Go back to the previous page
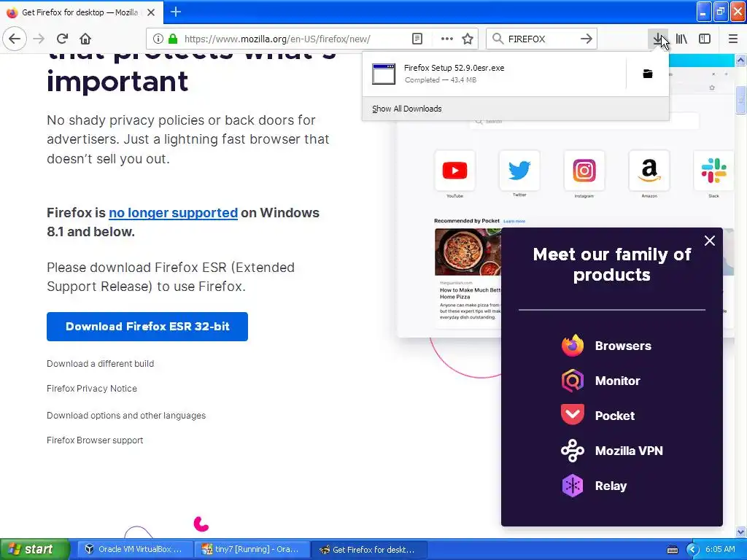This screenshot has width=747, height=560. coord(15,39)
